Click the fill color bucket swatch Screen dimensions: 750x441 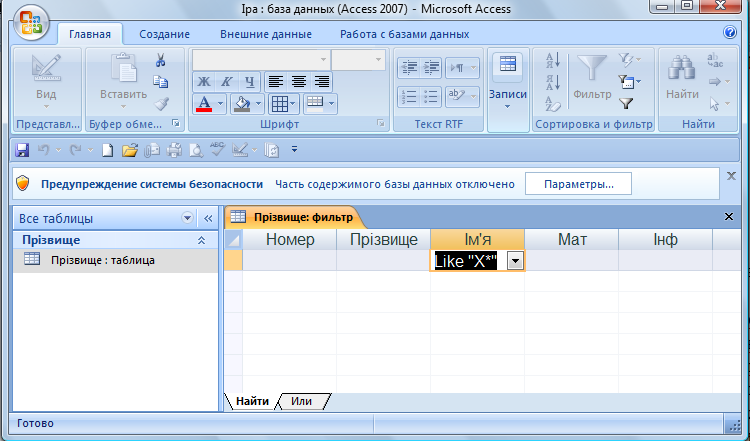click(x=243, y=104)
